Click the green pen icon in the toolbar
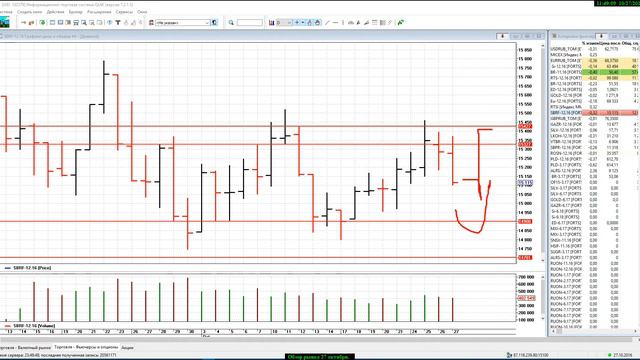This screenshot has width=640, height=360. click(x=401, y=22)
